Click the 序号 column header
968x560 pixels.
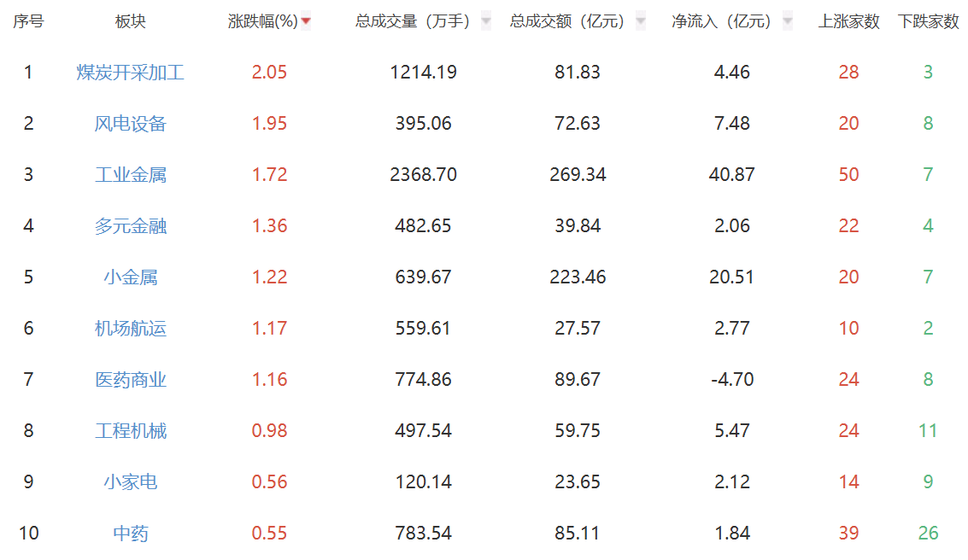28,20
